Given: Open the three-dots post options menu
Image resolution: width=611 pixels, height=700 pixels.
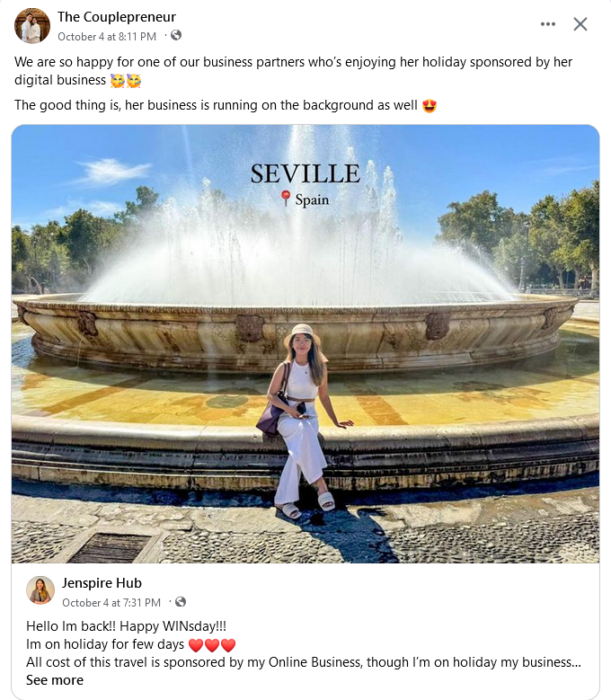Looking at the screenshot, I should pyautogui.click(x=547, y=24).
